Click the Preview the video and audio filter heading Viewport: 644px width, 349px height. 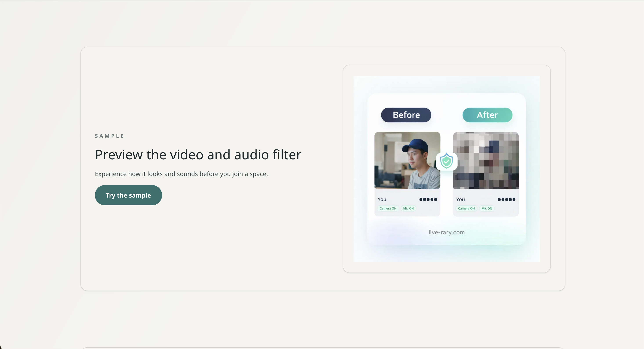click(x=198, y=155)
